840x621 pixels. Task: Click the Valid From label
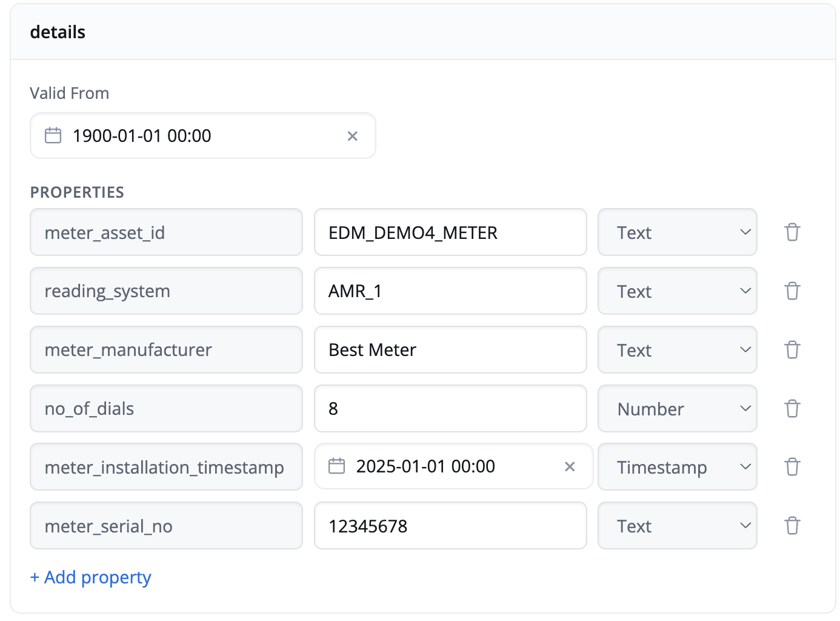70,93
